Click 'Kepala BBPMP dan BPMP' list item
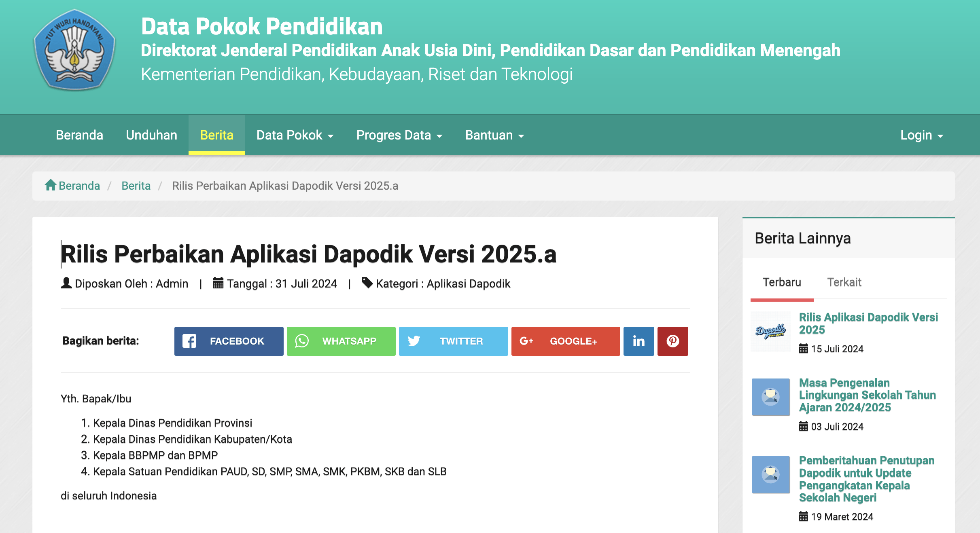This screenshot has height=533, width=980. [155, 455]
